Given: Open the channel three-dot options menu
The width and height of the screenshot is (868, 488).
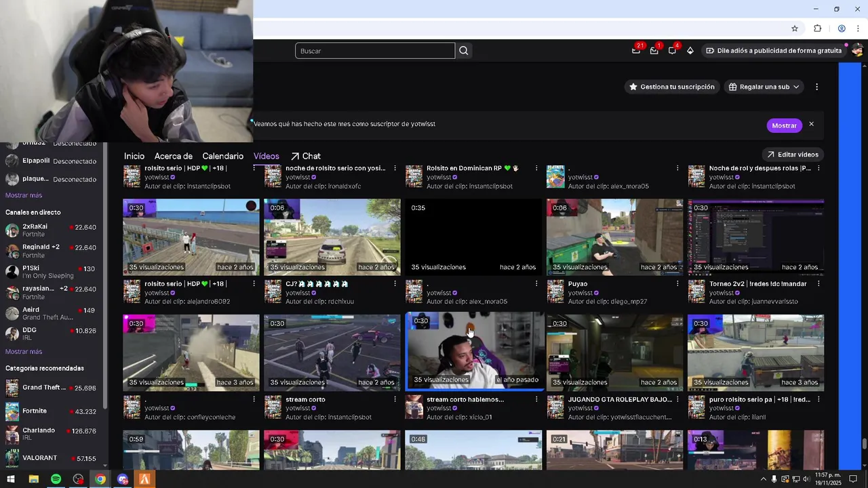Looking at the screenshot, I should [x=816, y=87].
